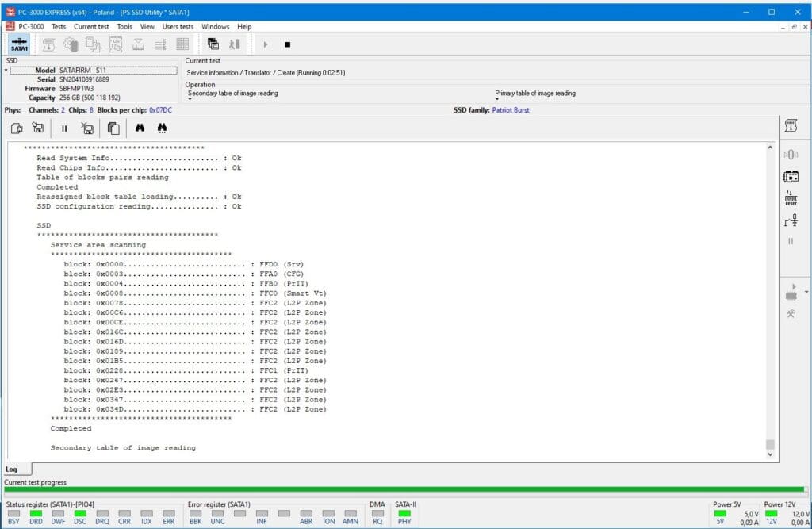812x529 pixels.
Task: Click the RESET icon in right sidebar
Action: (x=791, y=198)
